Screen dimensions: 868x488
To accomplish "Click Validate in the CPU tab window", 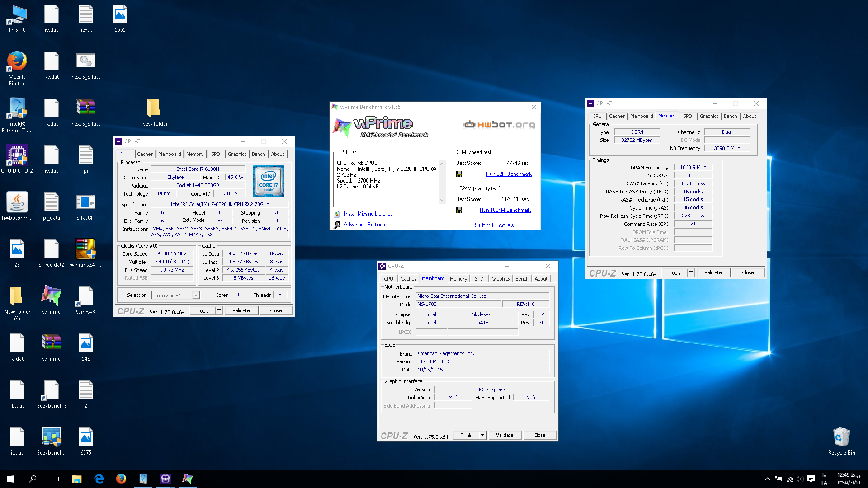I will [x=241, y=310].
